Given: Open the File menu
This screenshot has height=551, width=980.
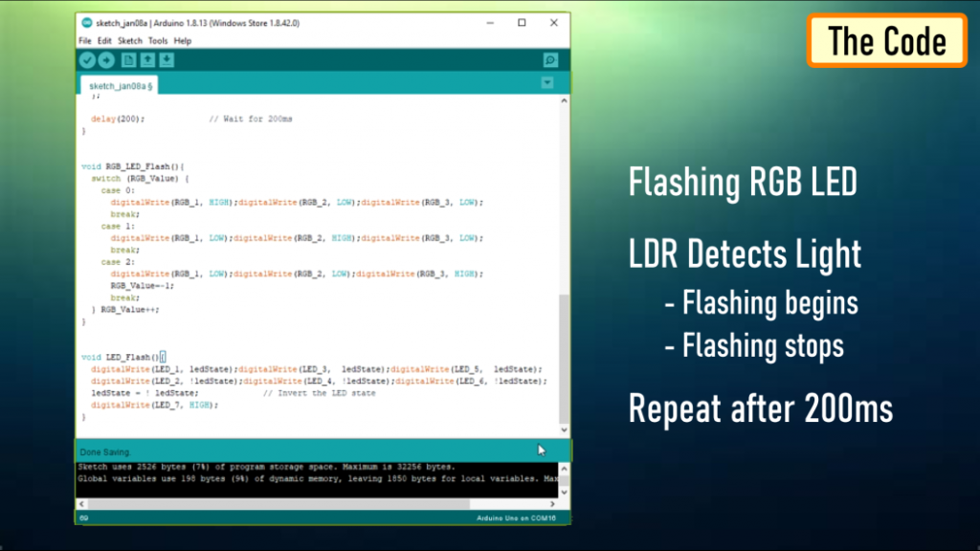Looking at the screenshot, I should pyautogui.click(x=84, y=41).
